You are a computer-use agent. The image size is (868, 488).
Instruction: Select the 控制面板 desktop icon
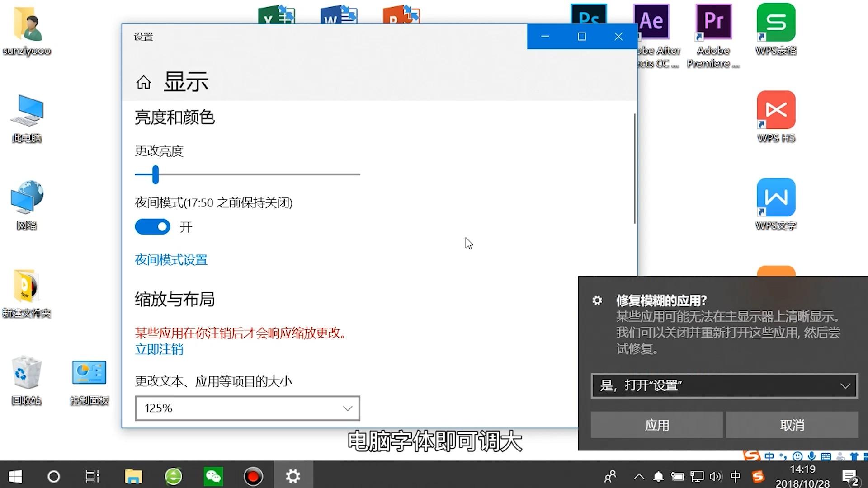(x=89, y=382)
